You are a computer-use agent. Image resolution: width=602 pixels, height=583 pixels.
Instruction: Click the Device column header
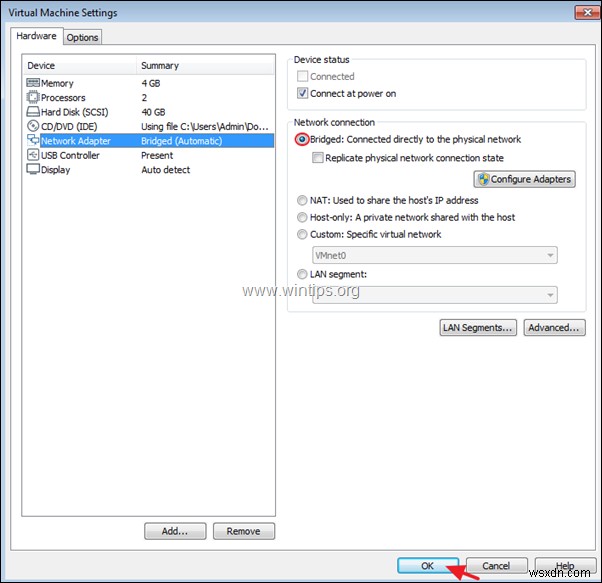pos(80,66)
